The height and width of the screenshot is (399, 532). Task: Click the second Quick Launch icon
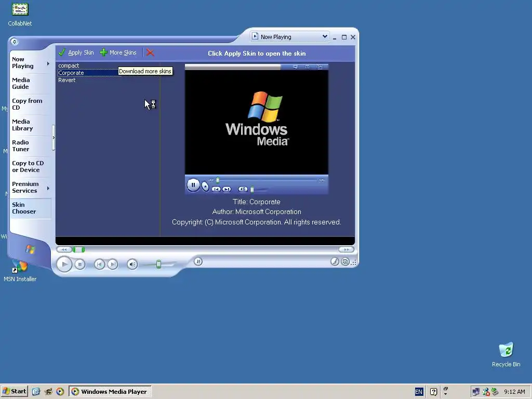pyautogui.click(x=48, y=392)
